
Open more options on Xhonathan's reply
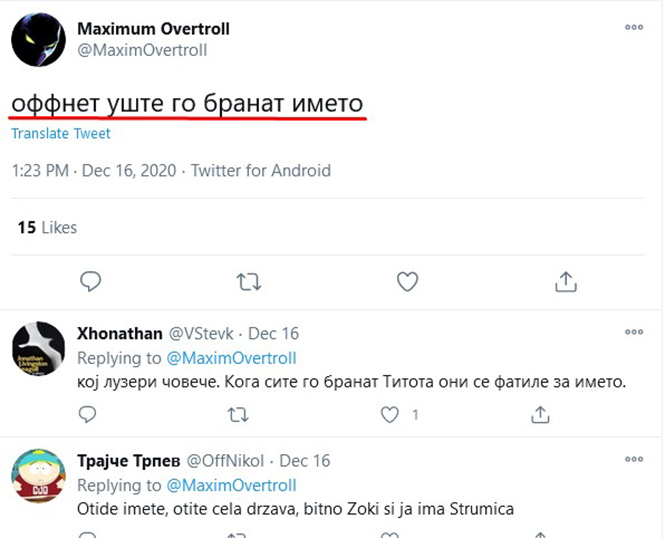point(634,333)
